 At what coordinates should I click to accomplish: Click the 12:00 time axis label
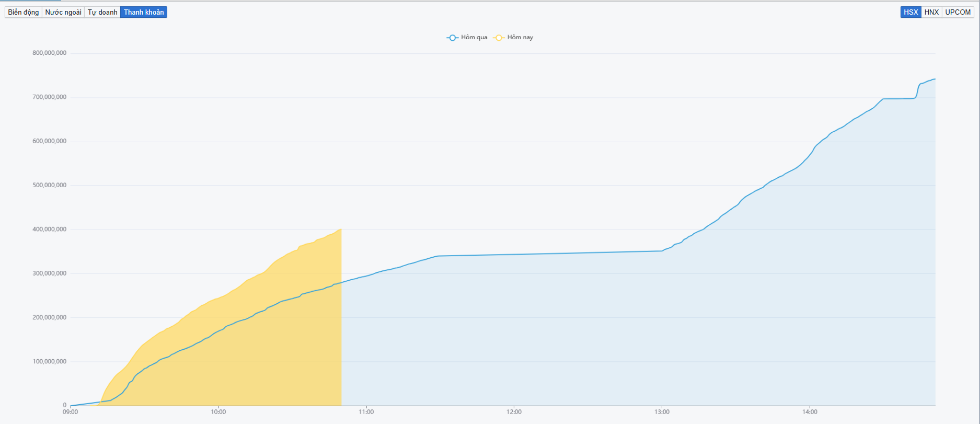514,412
